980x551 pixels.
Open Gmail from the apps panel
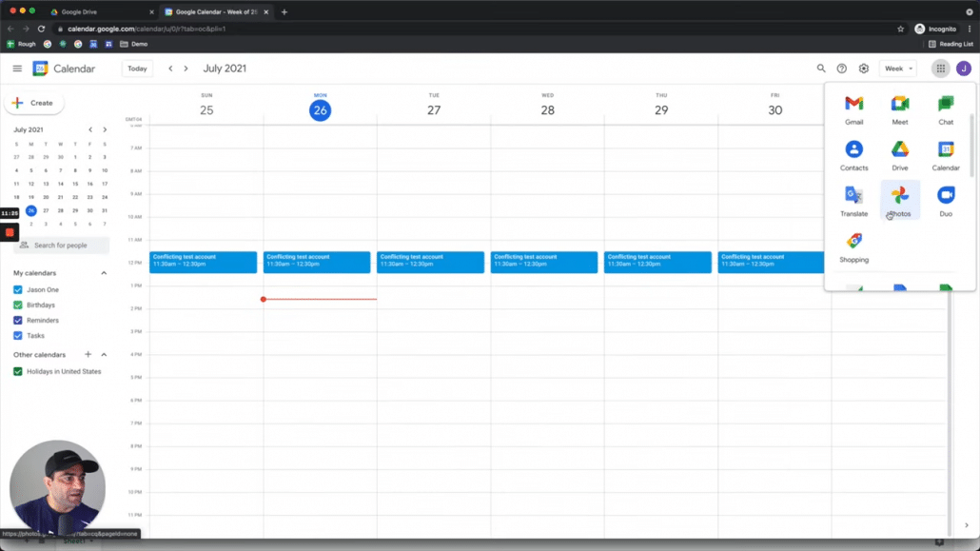853,109
